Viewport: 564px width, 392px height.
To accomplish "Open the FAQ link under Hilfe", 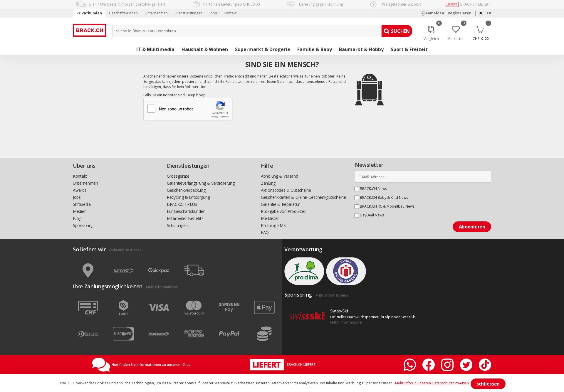I will [265, 233].
